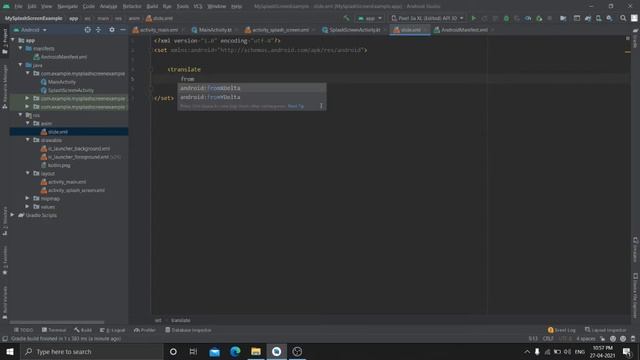Screen dimensions: 640x360
Task: Open Database Inspector tool window
Action: (188, 330)
